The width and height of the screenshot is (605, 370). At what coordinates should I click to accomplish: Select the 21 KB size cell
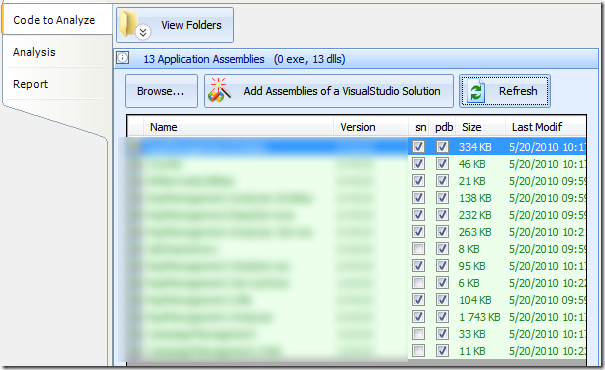coord(472,181)
